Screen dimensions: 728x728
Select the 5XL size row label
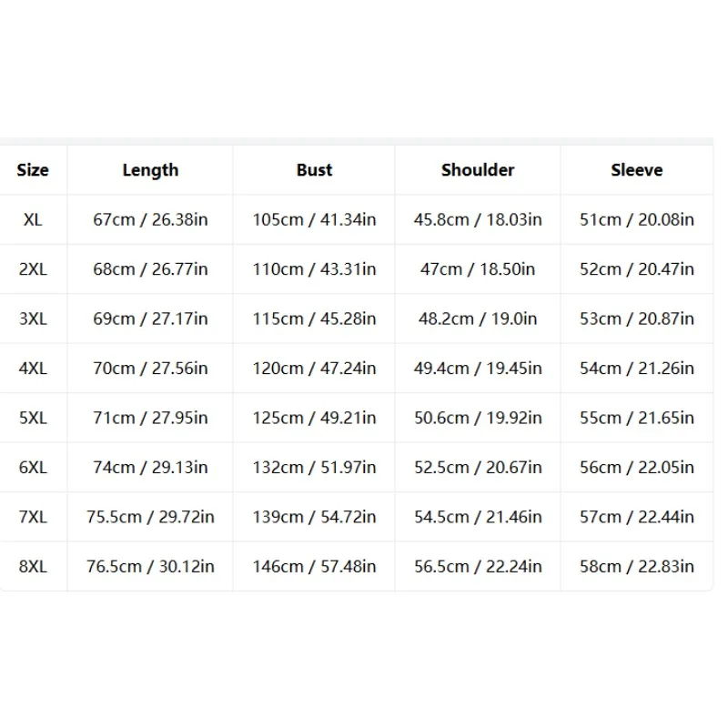pyautogui.click(x=33, y=418)
